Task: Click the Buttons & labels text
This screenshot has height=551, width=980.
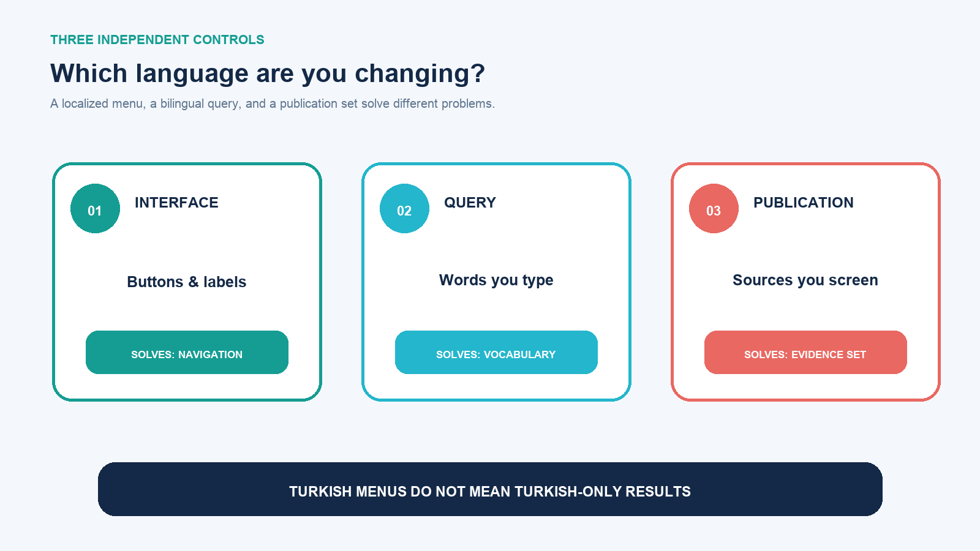Action: [x=187, y=282]
